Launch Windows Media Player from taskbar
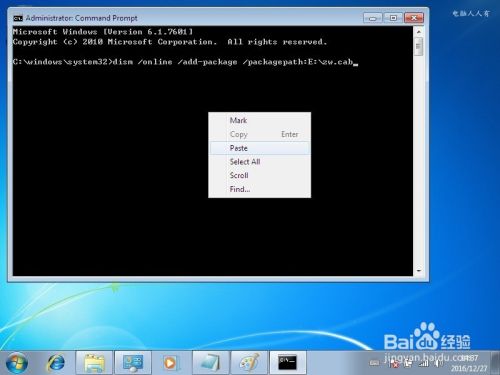Image resolution: width=500 pixels, height=375 pixels. pos(171,363)
